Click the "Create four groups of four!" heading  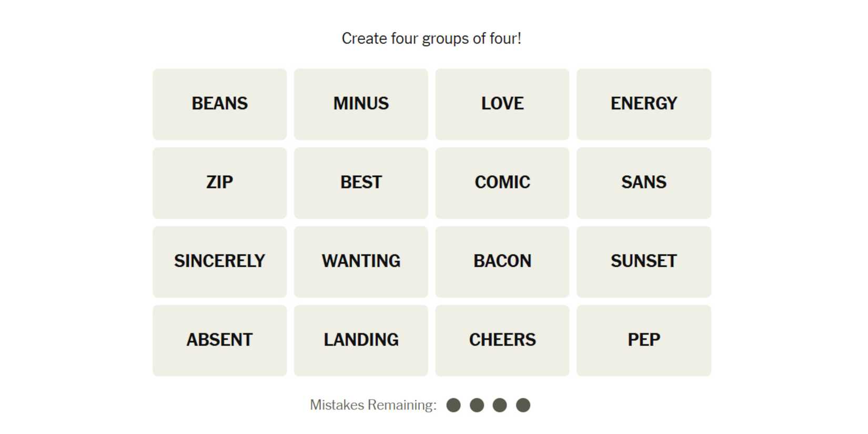(431, 38)
